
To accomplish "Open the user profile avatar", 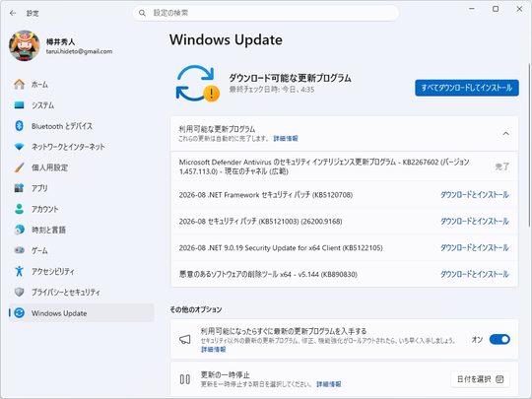I will (25, 45).
